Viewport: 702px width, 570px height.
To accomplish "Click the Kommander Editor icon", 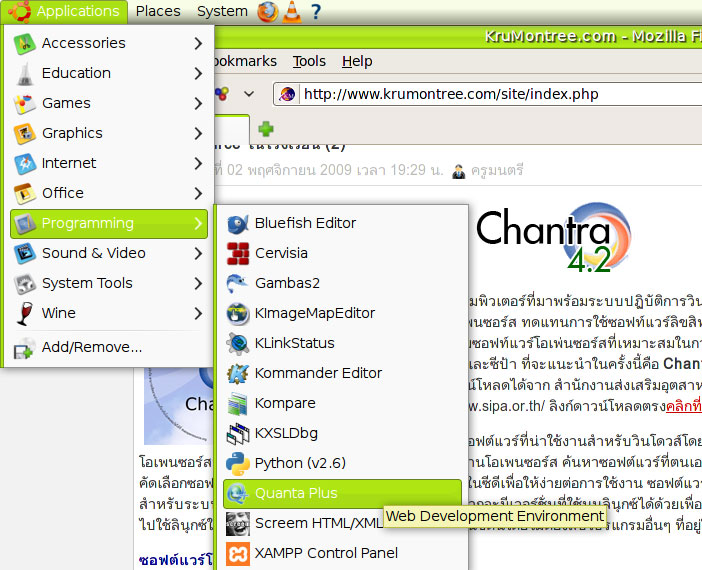I will (237, 373).
